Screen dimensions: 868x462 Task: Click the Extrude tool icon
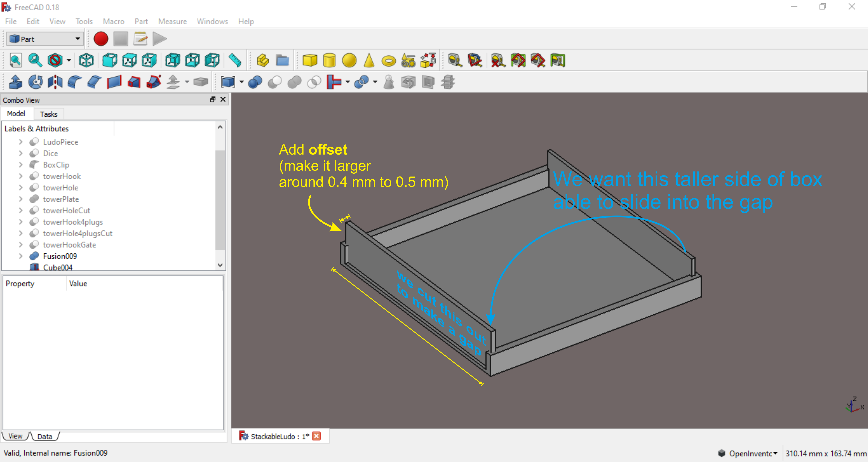click(15, 82)
